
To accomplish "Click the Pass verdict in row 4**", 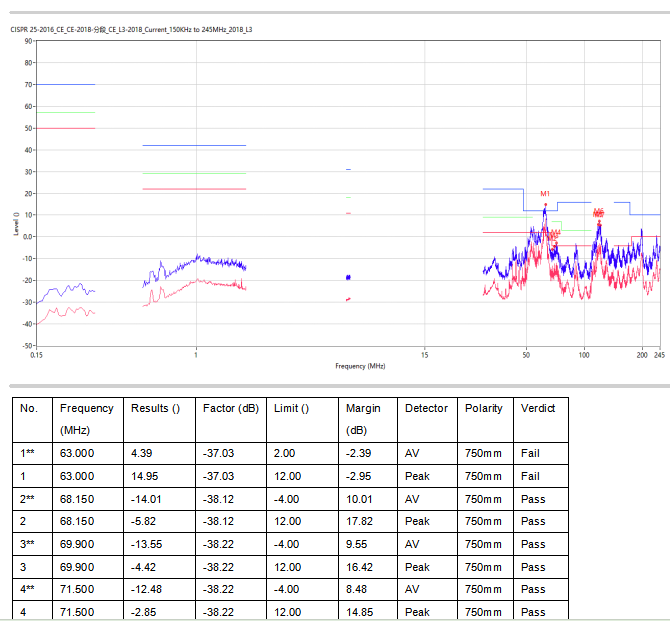I will pyautogui.click(x=533, y=589).
